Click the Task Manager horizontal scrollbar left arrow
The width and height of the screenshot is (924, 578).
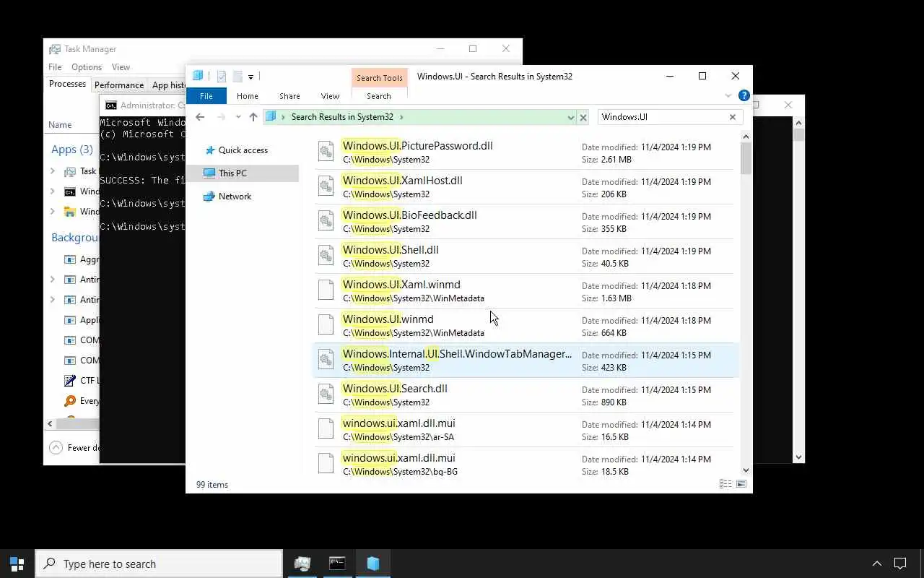[50, 424]
